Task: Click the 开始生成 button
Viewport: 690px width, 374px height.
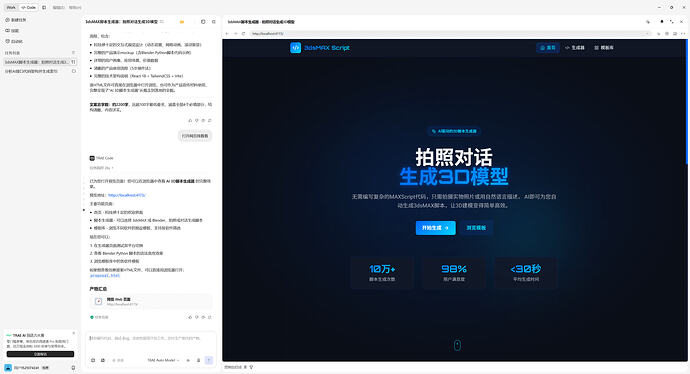Action: [435, 228]
